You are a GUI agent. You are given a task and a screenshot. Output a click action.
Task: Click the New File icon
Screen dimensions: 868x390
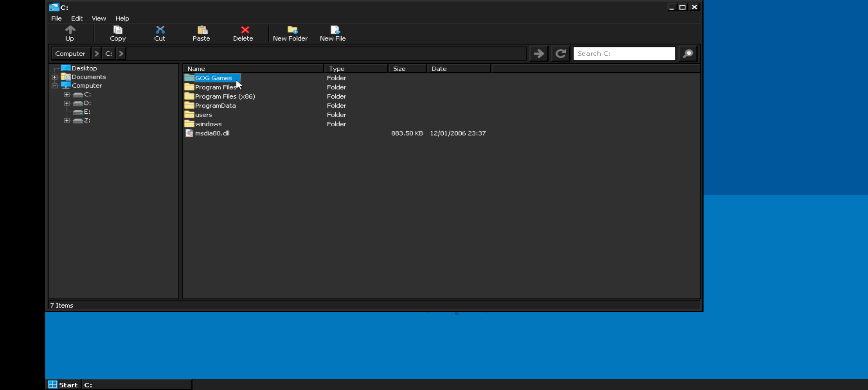(x=334, y=30)
